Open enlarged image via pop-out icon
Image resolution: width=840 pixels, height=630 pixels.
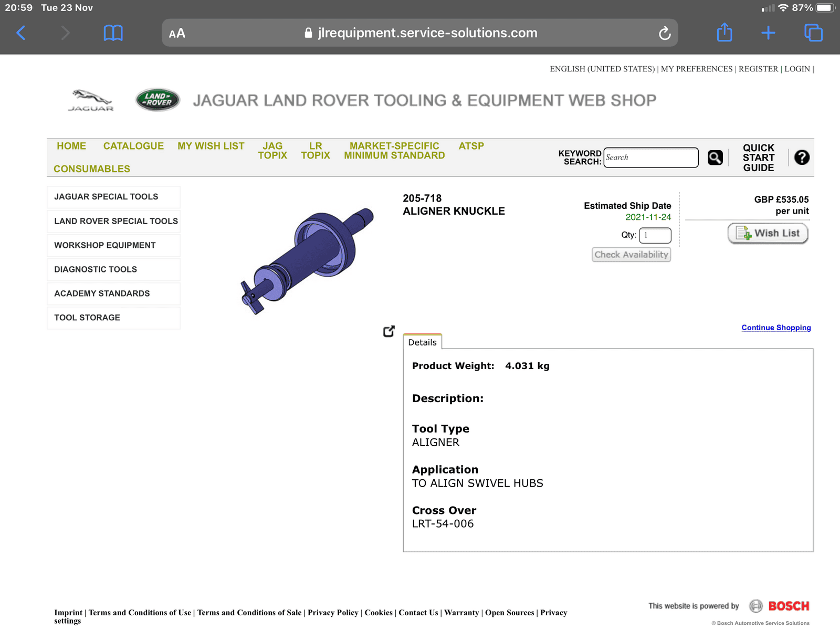[x=389, y=331]
